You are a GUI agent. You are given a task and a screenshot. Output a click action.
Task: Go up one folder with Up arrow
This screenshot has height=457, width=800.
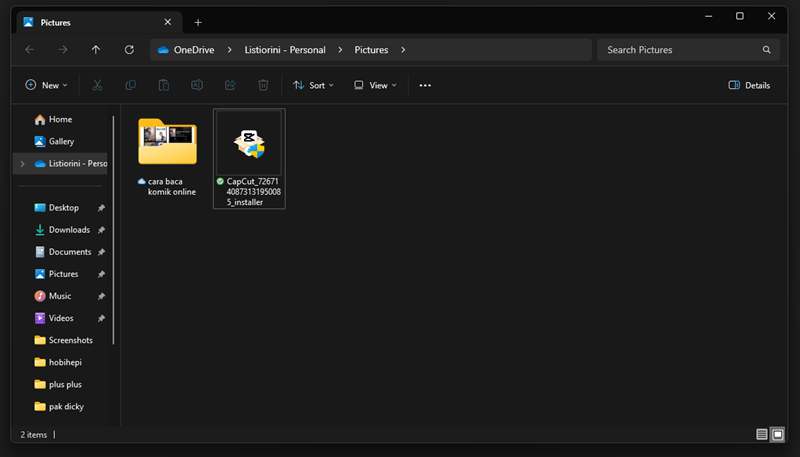[96, 50]
